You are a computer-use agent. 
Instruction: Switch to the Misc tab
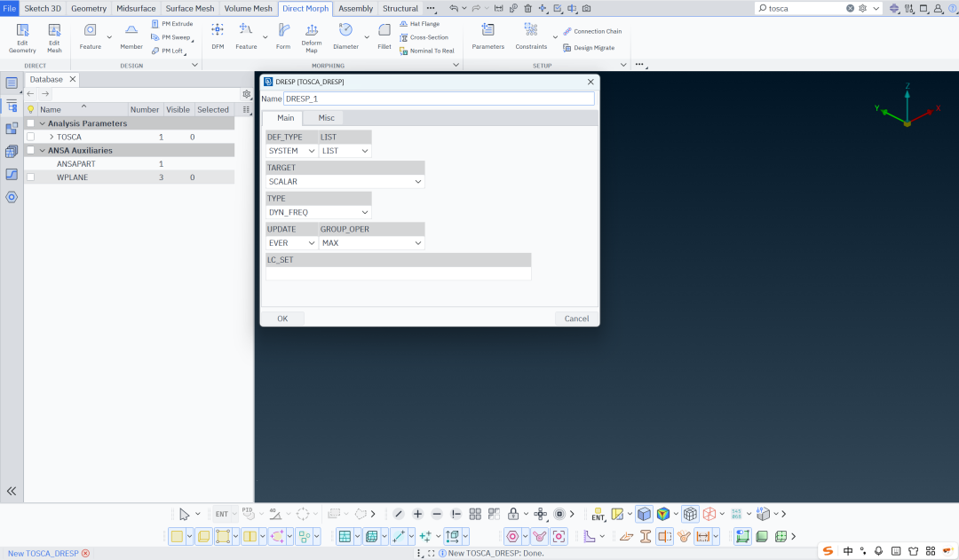[x=326, y=118]
